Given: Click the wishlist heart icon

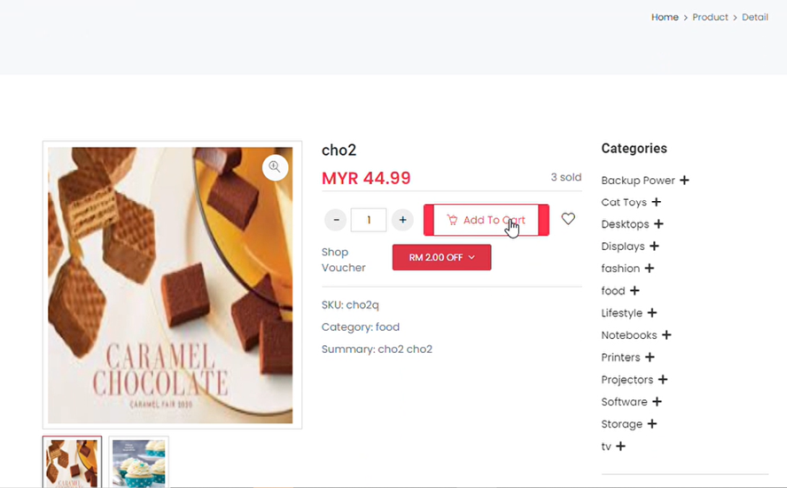Looking at the screenshot, I should 568,219.
